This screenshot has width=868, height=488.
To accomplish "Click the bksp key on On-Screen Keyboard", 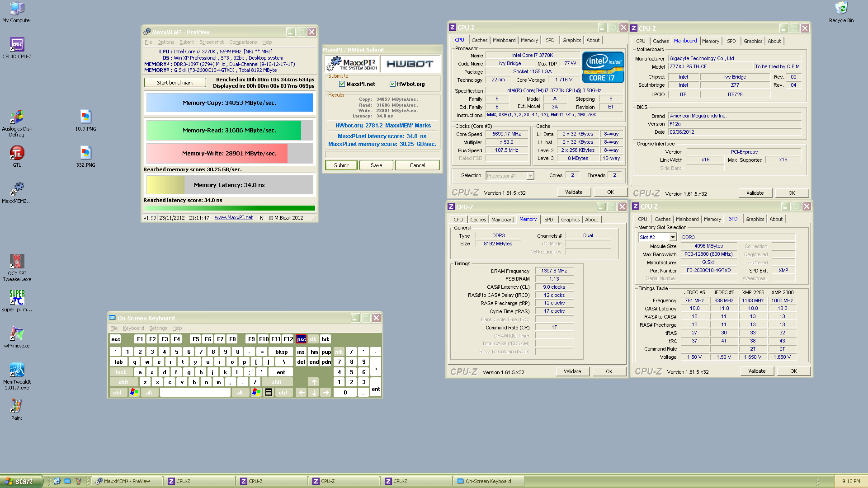I will [281, 352].
